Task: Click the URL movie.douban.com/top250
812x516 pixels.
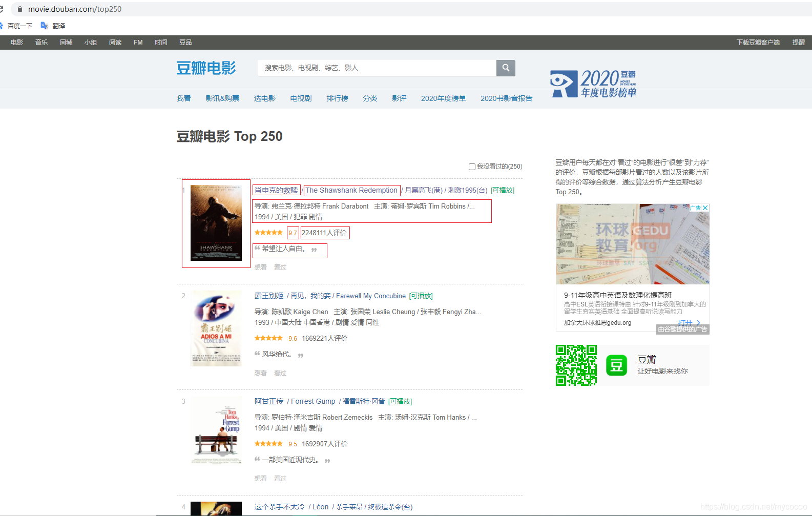Action: click(x=75, y=9)
